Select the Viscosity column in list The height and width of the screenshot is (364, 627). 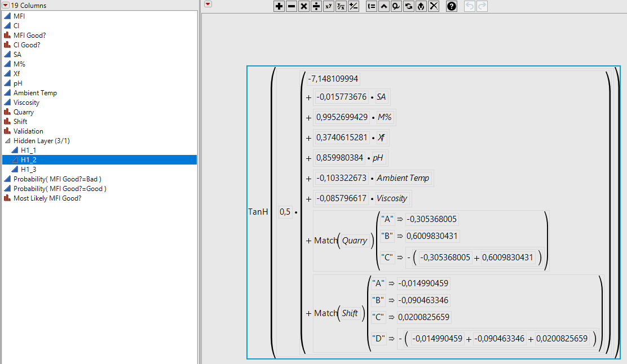[27, 103]
